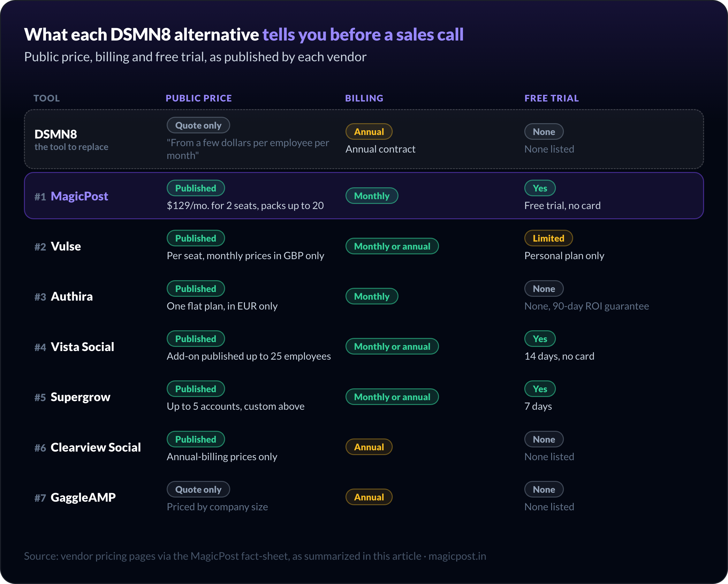Screen dimensions: 728x584
Task: Click 'Up to 5 accounts, custom above'
Action: [235, 406]
